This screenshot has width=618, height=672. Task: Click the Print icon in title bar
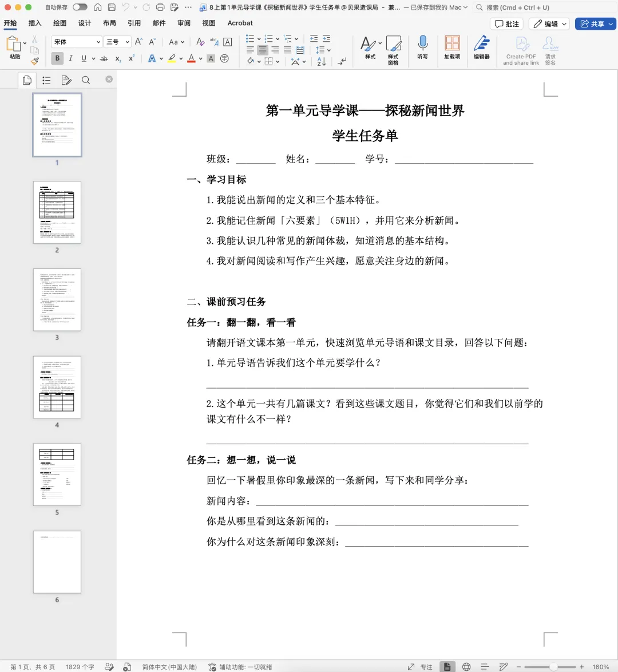(160, 7)
